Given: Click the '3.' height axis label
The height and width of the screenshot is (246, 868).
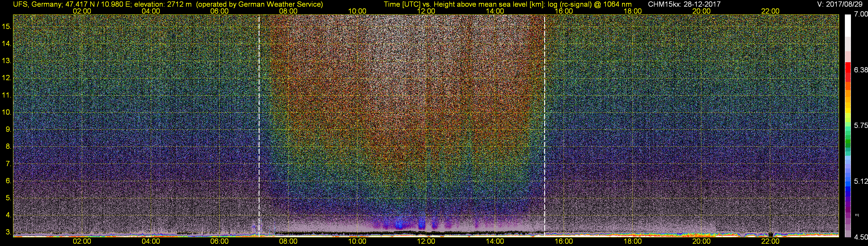Looking at the screenshot, I should pos(8,232).
